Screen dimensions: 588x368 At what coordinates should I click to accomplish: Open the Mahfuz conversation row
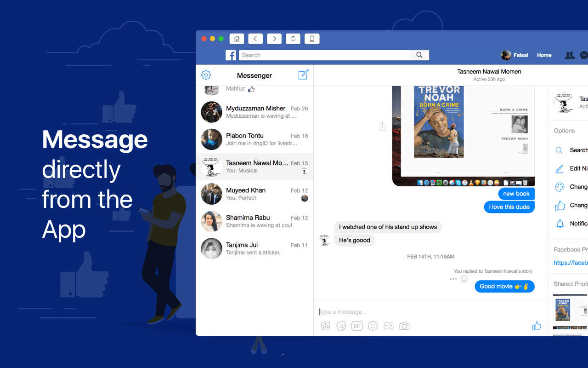coord(254,92)
